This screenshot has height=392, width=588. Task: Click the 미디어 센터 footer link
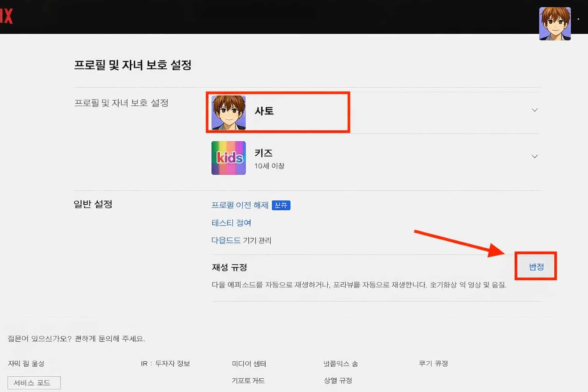pyautogui.click(x=248, y=364)
